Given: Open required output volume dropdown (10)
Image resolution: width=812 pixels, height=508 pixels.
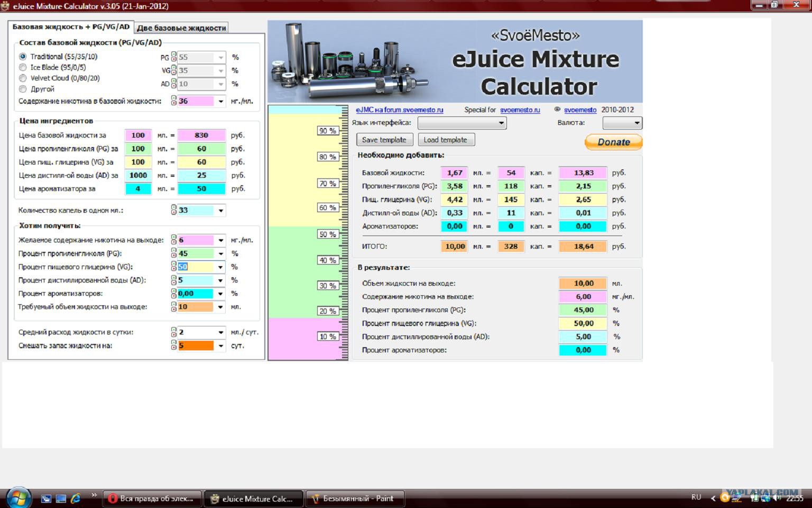Looking at the screenshot, I should coord(220,306).
